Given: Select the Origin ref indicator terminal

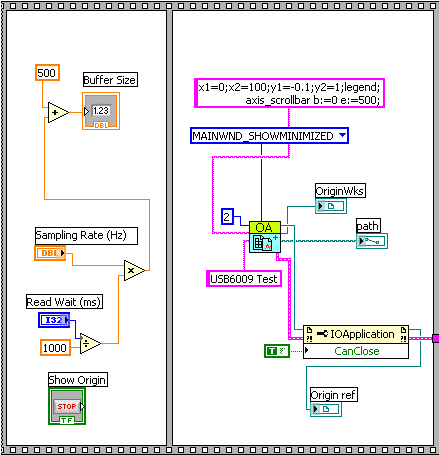Looking at the screenshot, I should pyautogui.click(x=326, y=409).
